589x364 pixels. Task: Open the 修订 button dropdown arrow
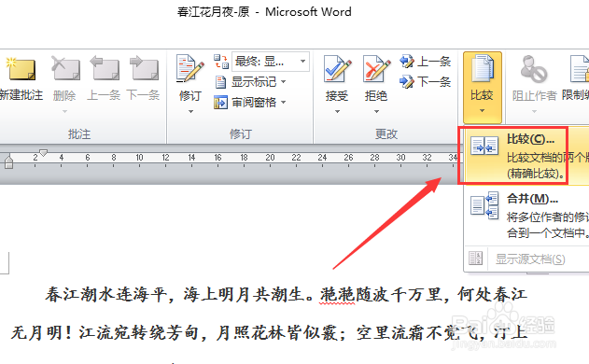click(x=190, y=112)
